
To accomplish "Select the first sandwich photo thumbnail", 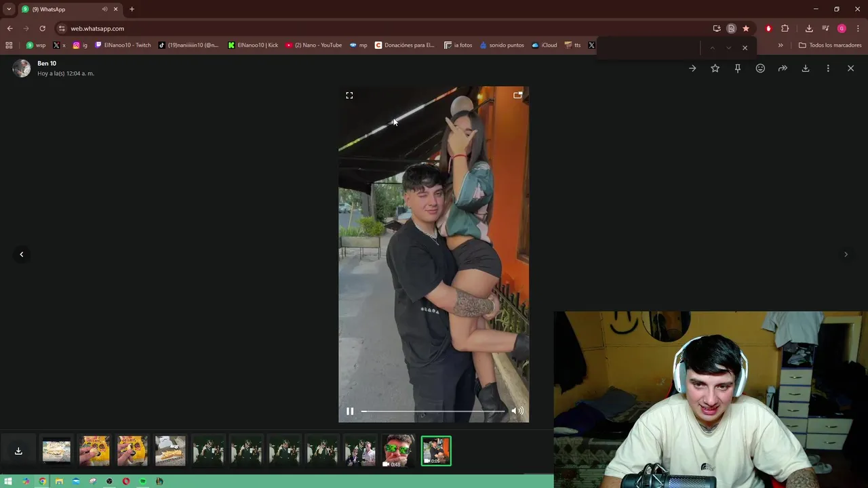I will 56,451.
